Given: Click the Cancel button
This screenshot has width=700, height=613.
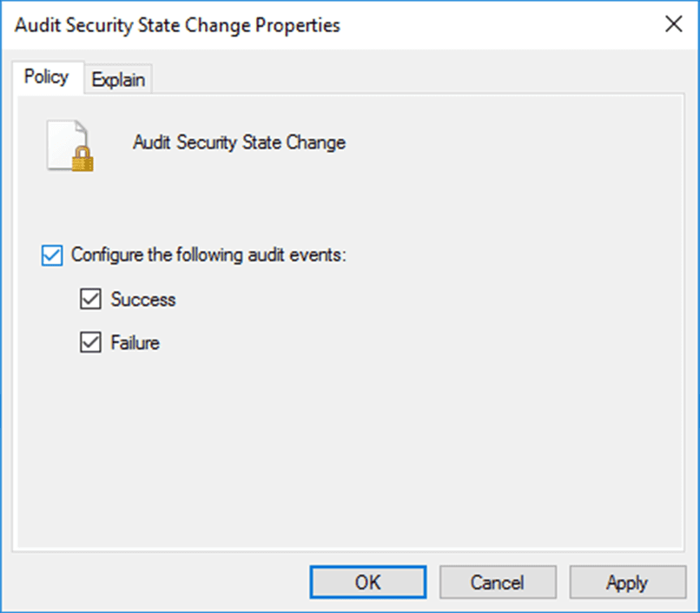Looking at the screenshot, I should pyautogui.click(x=498, y=582).
